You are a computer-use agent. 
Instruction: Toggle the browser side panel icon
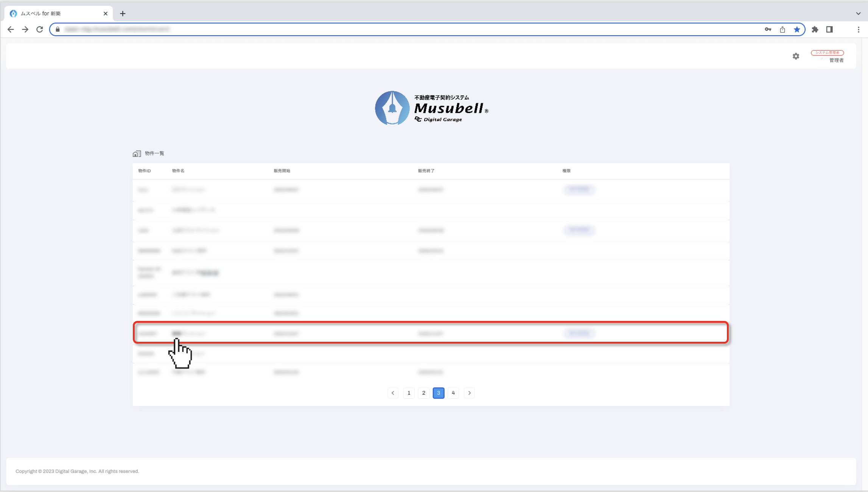829,30
